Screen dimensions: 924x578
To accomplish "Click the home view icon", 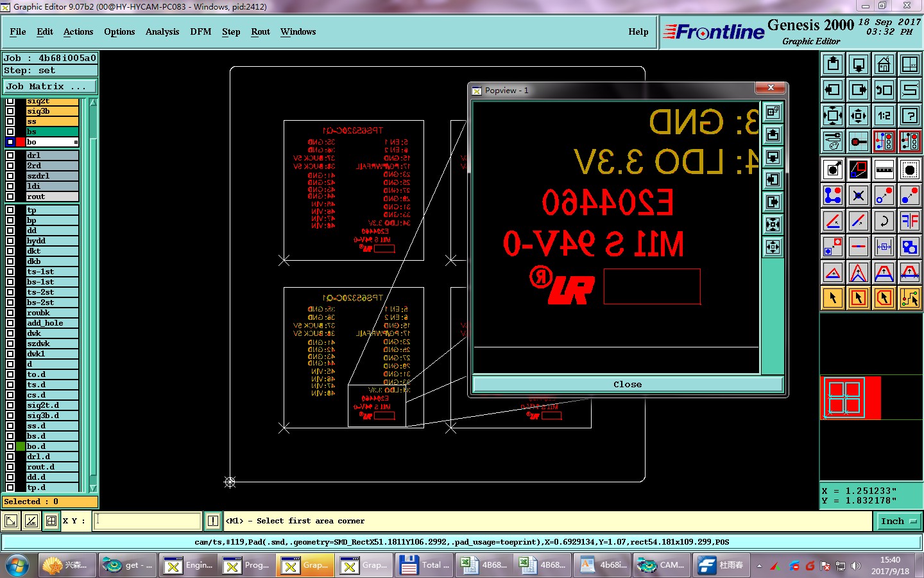I will [884, 64].
